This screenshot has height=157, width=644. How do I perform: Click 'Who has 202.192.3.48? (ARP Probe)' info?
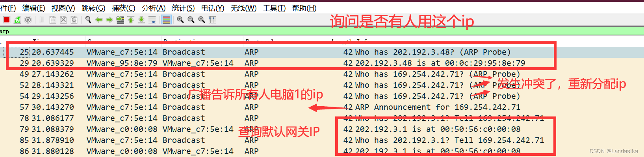pos(433,52)
